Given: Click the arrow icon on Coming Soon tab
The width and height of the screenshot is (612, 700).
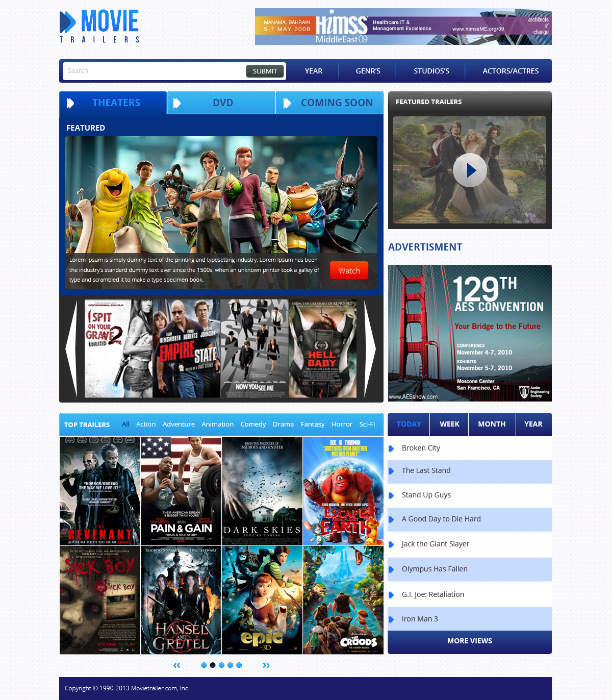Looking at the screenshot, I should pyautogui.click(x=287, y=103).
